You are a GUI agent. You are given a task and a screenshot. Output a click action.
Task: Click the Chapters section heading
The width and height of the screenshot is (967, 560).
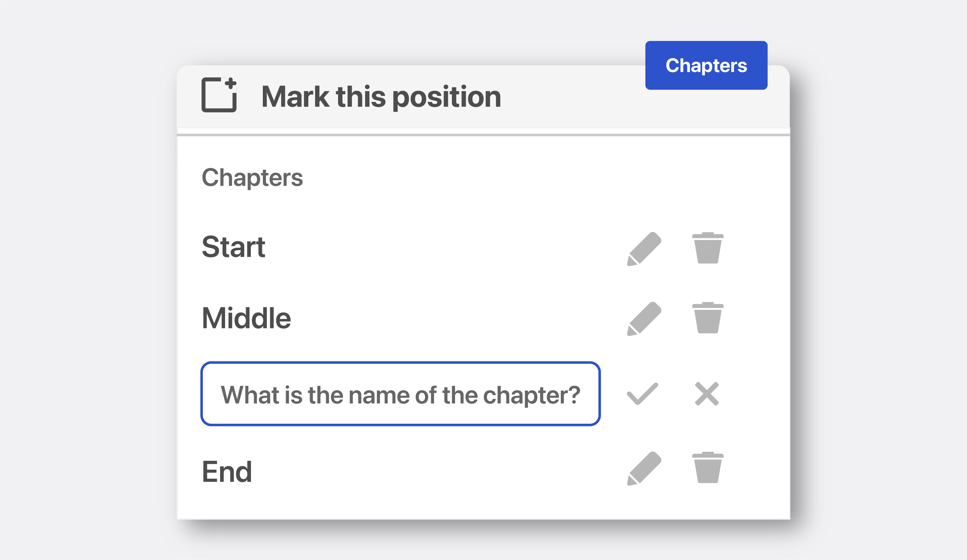pos(252,178)
